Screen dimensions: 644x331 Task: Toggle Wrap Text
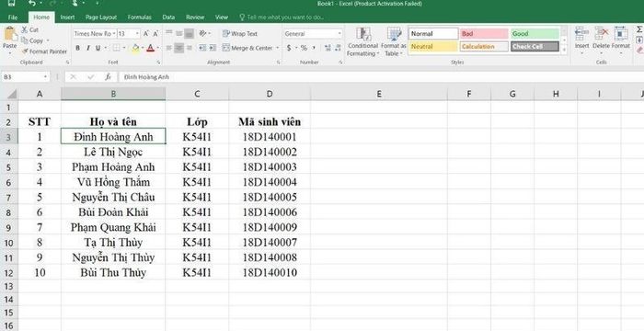click(240, 34)
